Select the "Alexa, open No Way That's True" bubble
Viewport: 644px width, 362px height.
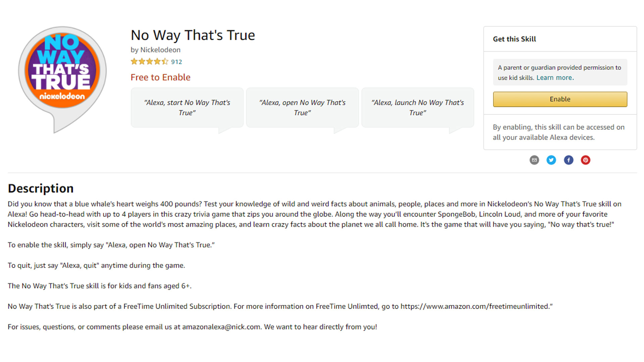[302, 108]
